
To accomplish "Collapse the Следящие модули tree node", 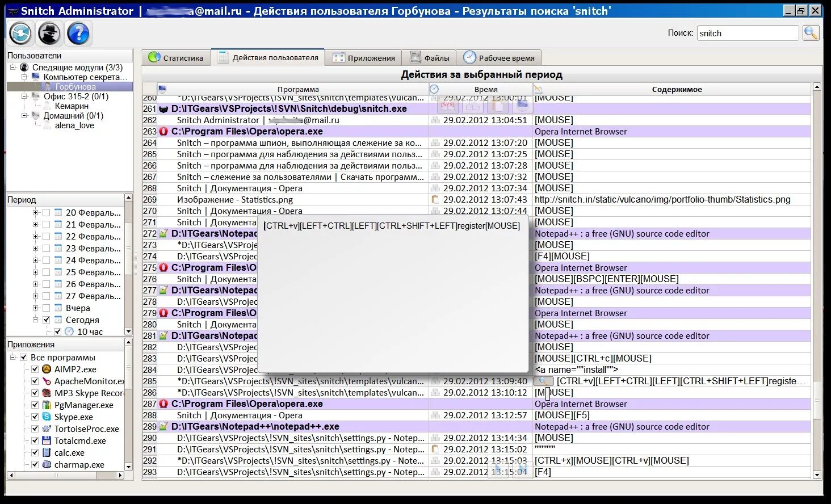I will [12, 67].
